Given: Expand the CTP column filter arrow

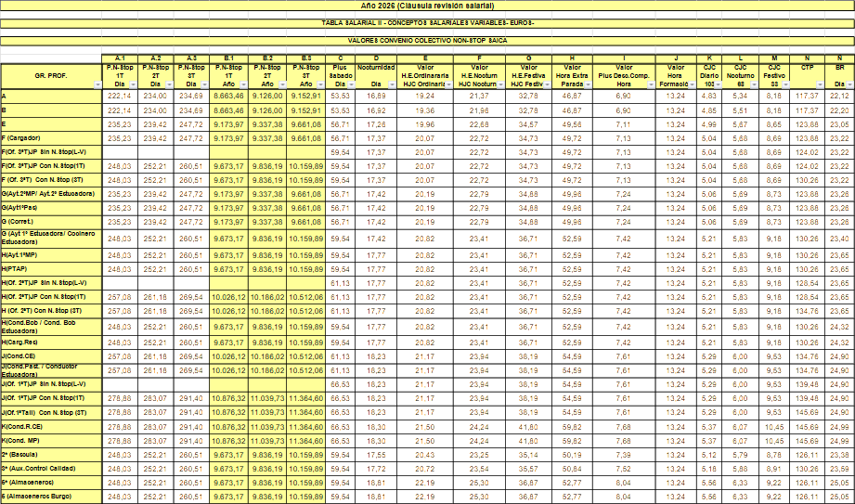Looking at the screenshot, I should click(820, 84).
